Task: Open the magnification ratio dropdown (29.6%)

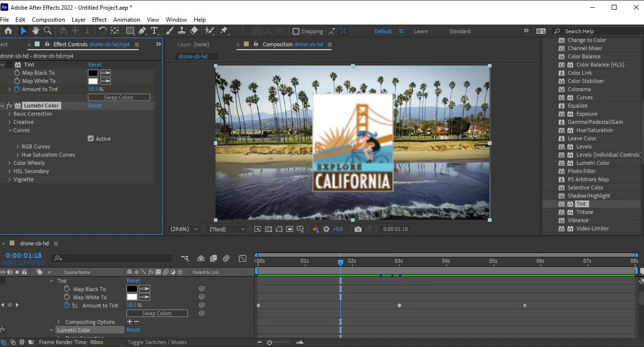Action: pyautogui.click(x=184, y=229)
